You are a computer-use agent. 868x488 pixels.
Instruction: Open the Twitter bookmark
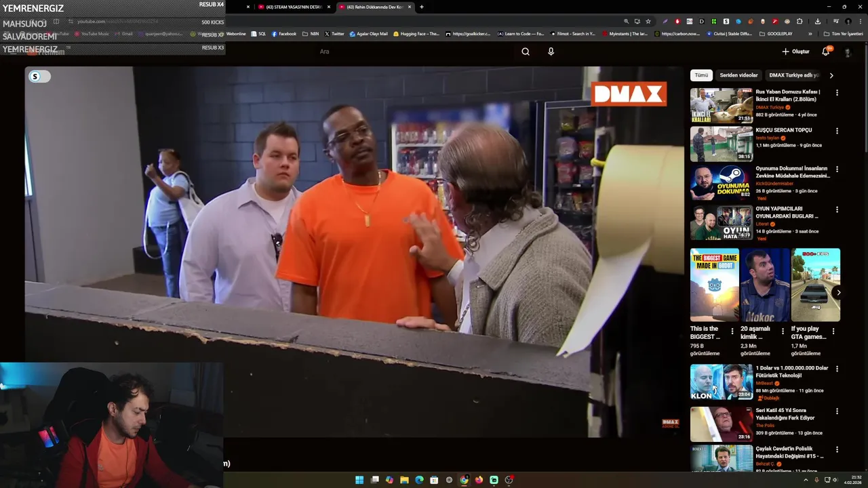pos(334,34)
